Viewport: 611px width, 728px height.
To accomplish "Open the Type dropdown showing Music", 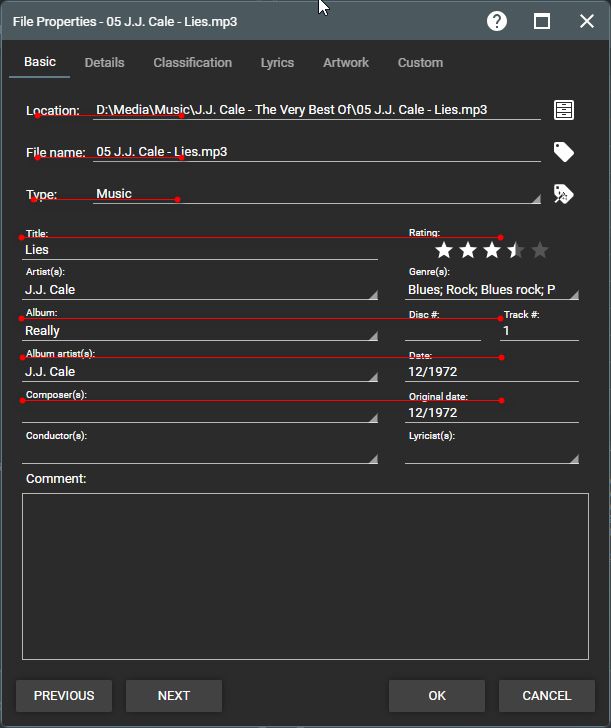I will (535, 198).
